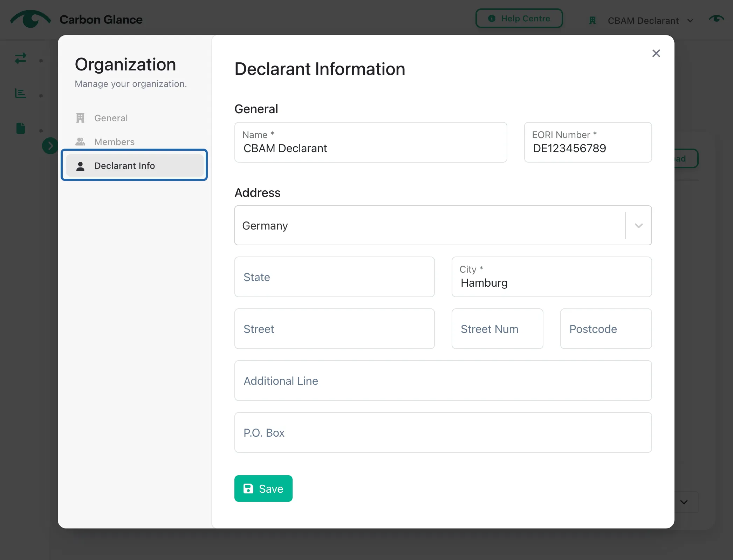This screenshot has width=733, height=560.
Task: Click the country dropdown chevron arrow
Action: pos(639,226)
